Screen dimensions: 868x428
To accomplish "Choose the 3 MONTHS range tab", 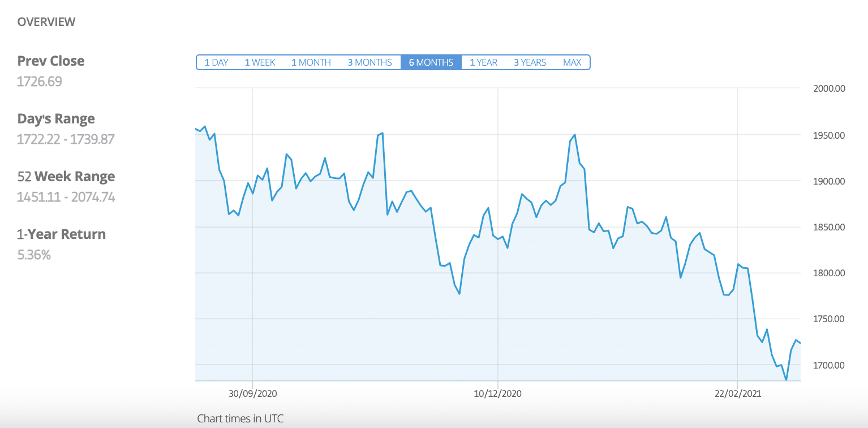I will click(370, 62).
